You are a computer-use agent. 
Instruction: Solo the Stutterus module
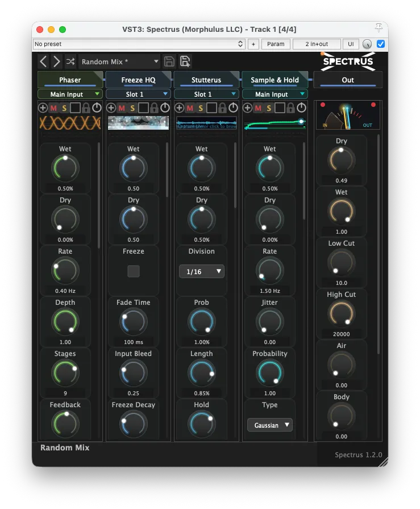pyautogui.click(x=201, y=108)
